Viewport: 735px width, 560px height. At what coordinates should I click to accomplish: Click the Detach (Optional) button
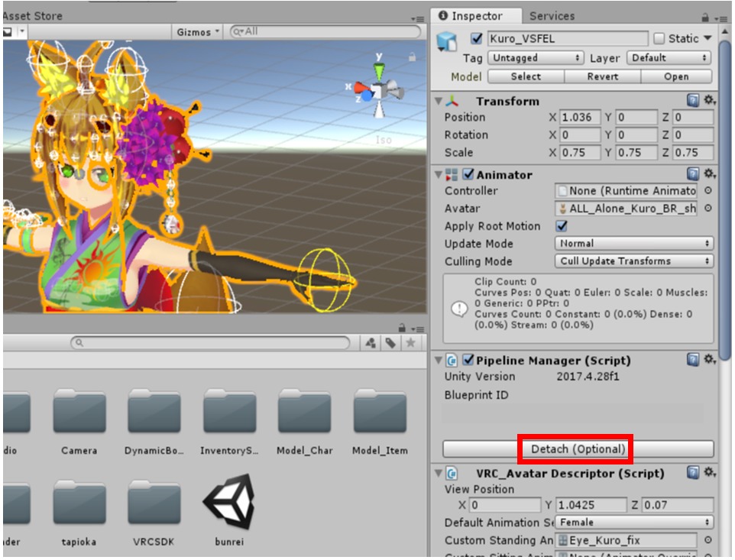point(578,449)
